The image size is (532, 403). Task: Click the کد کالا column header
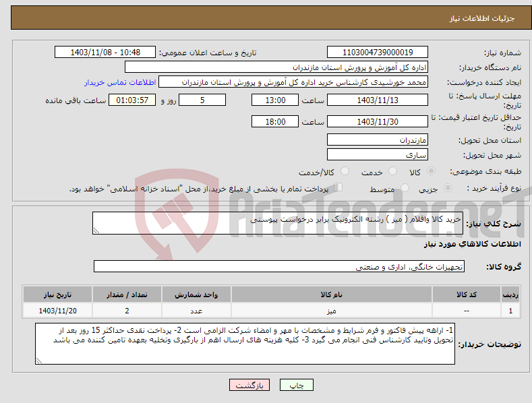pos(467,294)
